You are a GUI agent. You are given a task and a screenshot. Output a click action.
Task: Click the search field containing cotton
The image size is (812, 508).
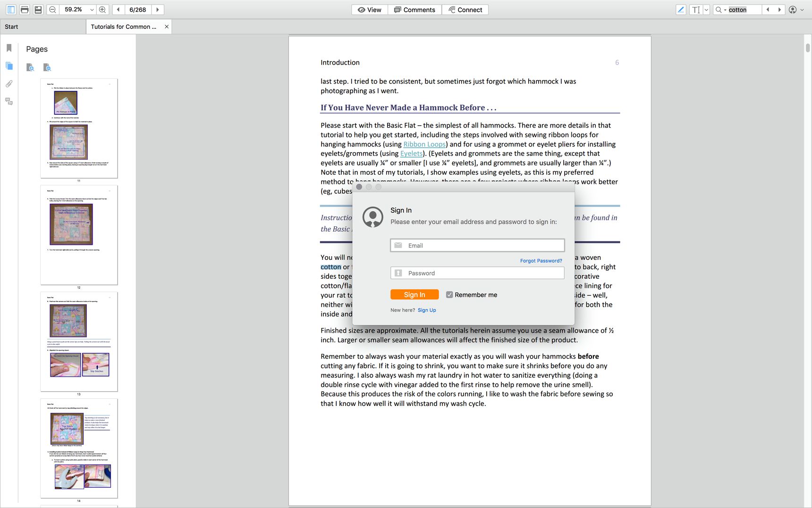744,9
